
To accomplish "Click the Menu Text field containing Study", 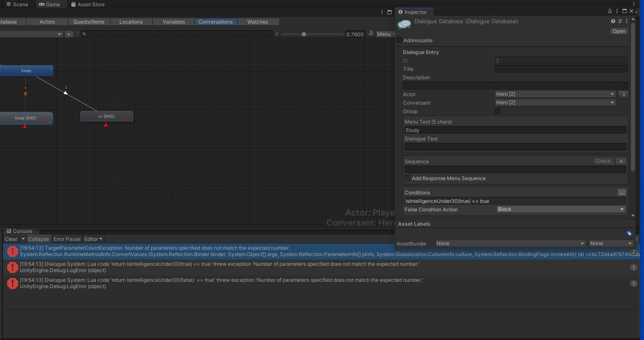I will (x=515, y=130).
